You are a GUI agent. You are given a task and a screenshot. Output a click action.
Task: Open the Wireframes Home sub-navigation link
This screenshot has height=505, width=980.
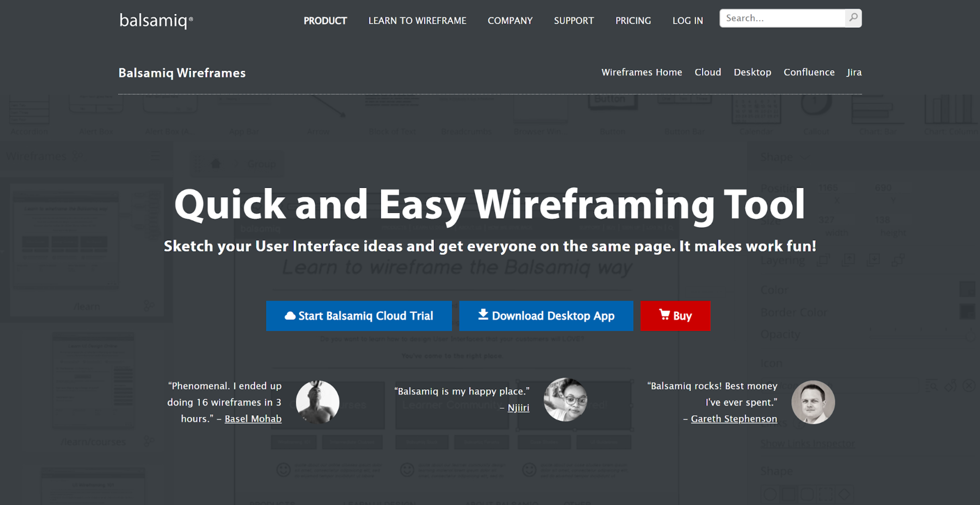click(x=641, y=72)
